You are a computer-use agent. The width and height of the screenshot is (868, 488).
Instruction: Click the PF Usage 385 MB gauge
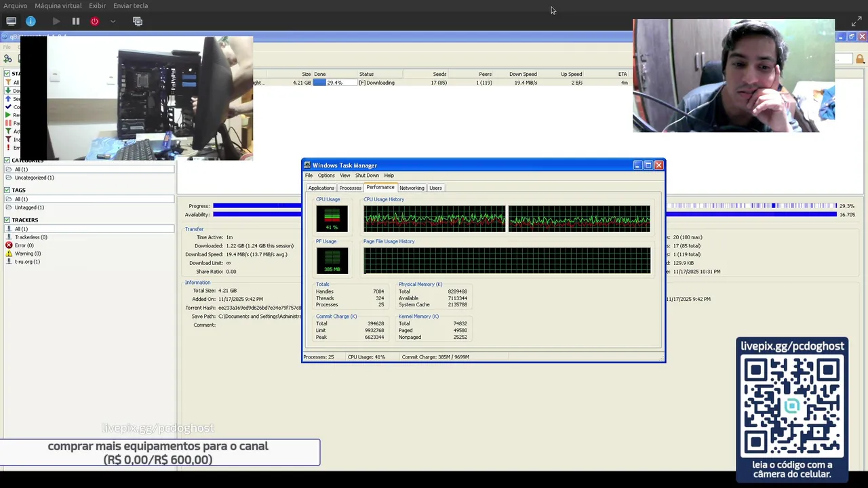pos(332,260)
